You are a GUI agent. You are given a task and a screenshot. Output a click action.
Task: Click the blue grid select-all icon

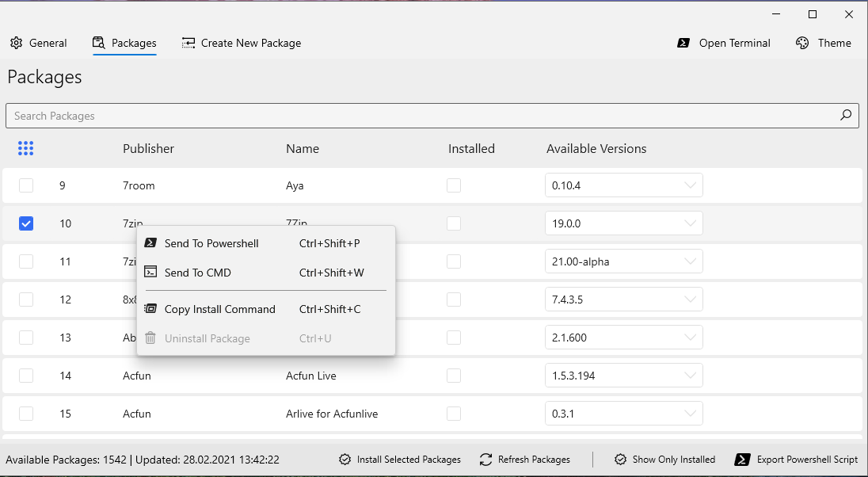[x=25, y=148]
